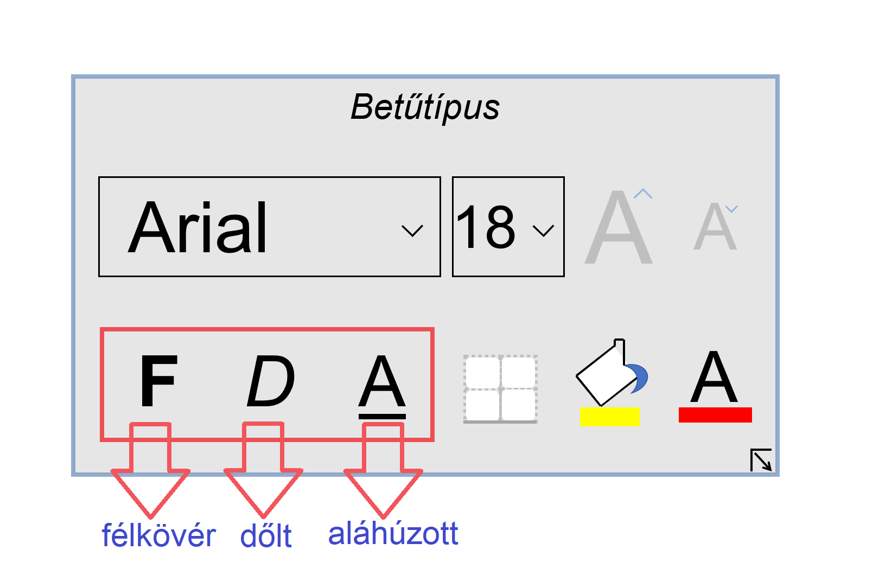Click the font color A icon
The height and width of the screenshot is (588, 879).
[715, 377]
